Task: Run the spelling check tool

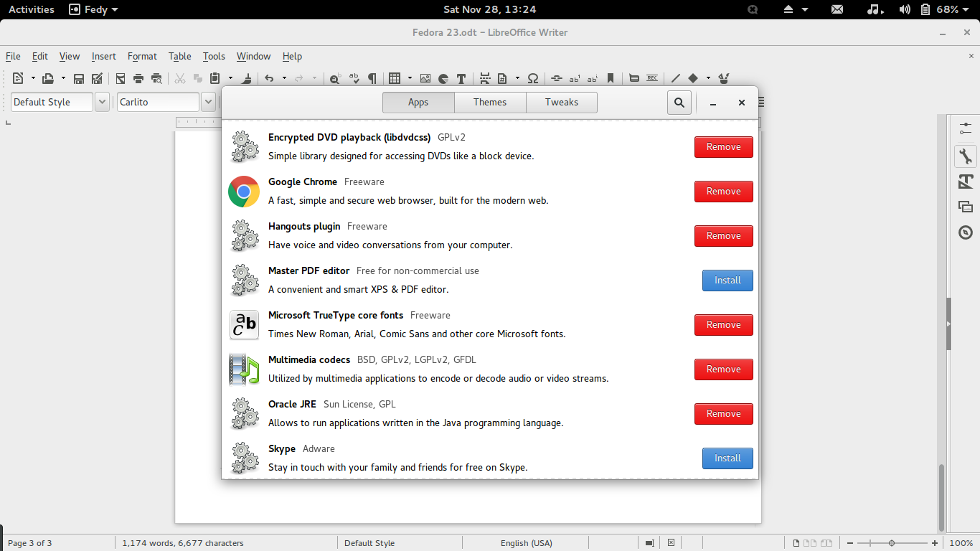Action: click(x=354, y=78)
